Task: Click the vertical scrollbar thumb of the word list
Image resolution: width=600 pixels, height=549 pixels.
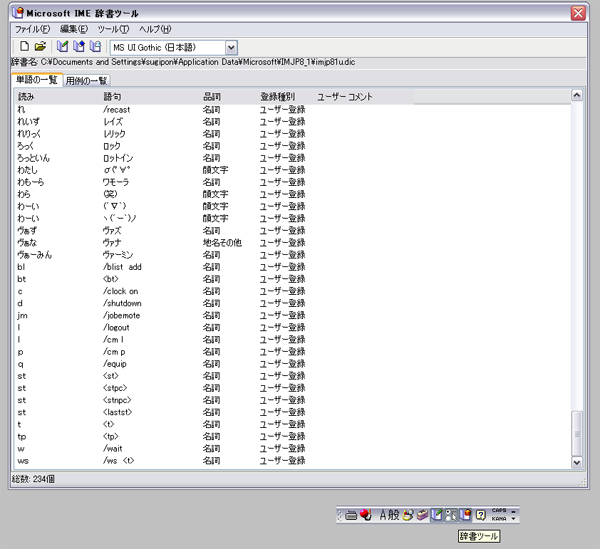Action: click(577, 433)
